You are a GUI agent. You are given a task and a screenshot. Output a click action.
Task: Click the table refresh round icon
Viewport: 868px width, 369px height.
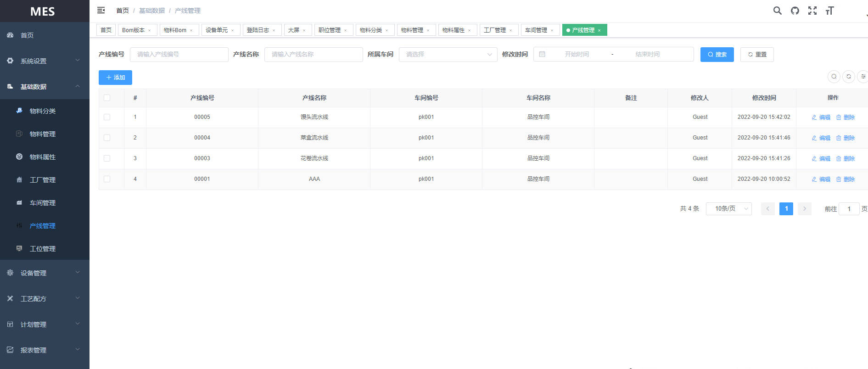(848, 77)
